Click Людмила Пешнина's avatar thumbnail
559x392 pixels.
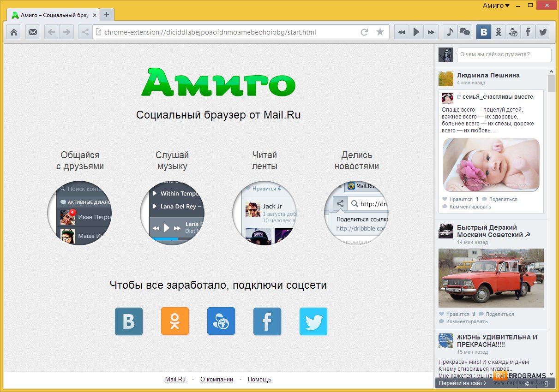(x=446, y=79)
